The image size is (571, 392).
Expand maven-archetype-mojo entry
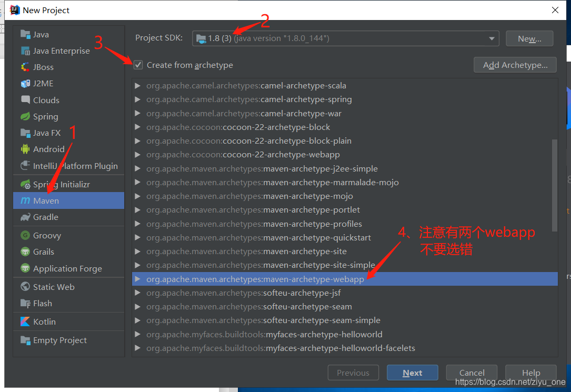[x=138, y=196]
